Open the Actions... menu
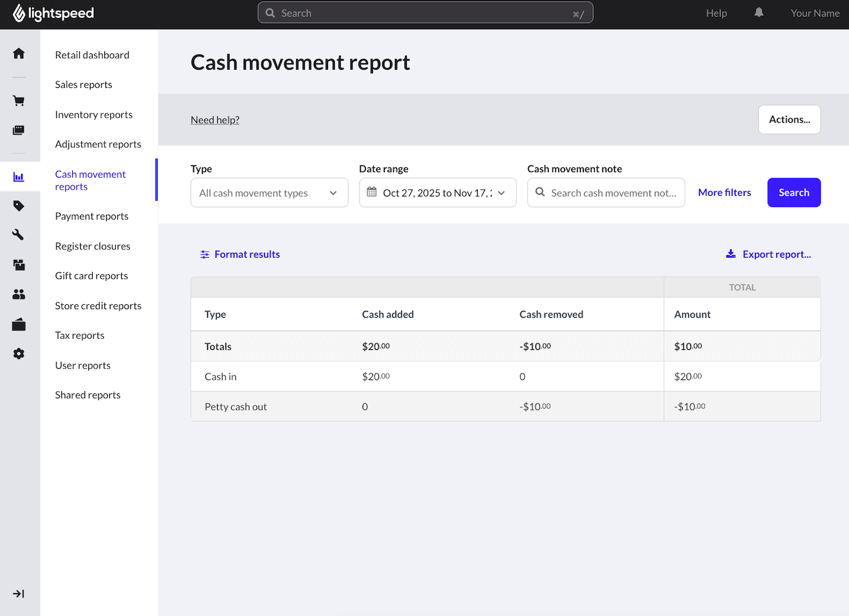This screenshot has width=849, height=616. [x=789, y=119]
